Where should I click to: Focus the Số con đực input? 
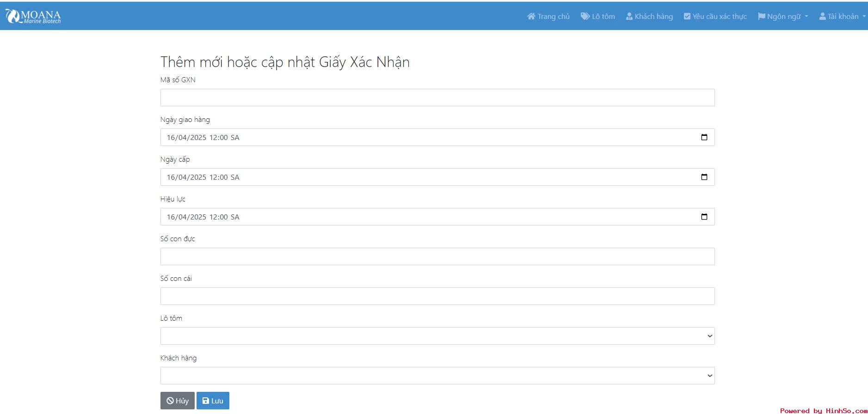(437, 256)
